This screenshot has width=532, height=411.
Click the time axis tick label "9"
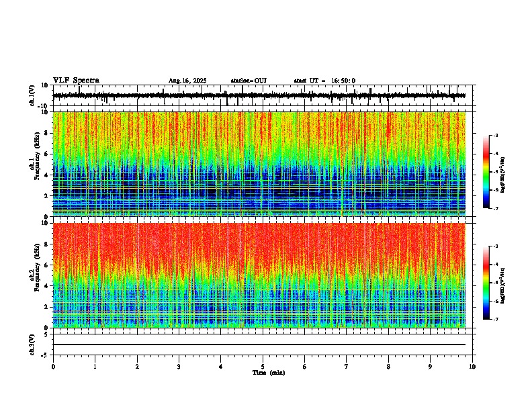pos(430,367)
